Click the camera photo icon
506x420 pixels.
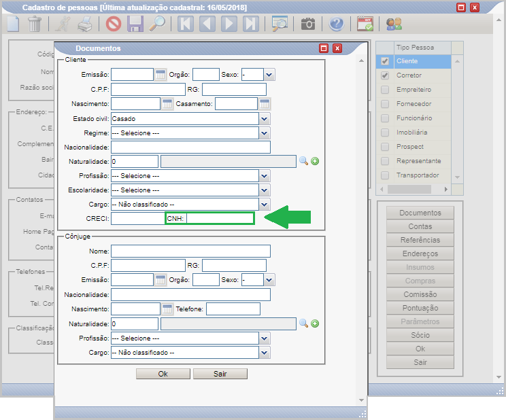tap(308, 24)
